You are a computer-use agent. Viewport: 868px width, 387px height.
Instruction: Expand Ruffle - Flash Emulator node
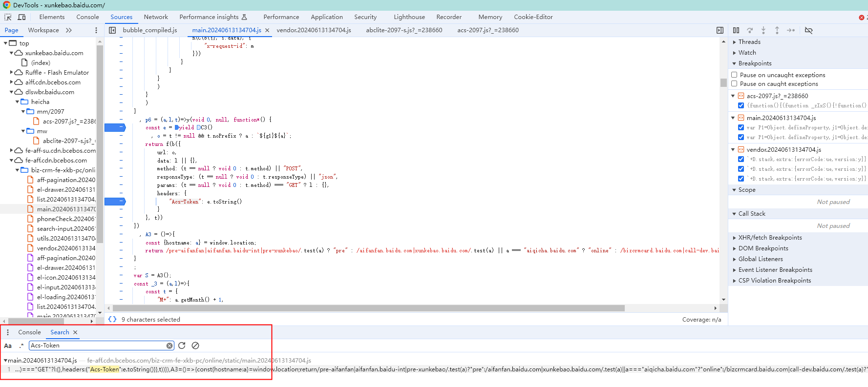pyautogui.click(x=11, y=72)
